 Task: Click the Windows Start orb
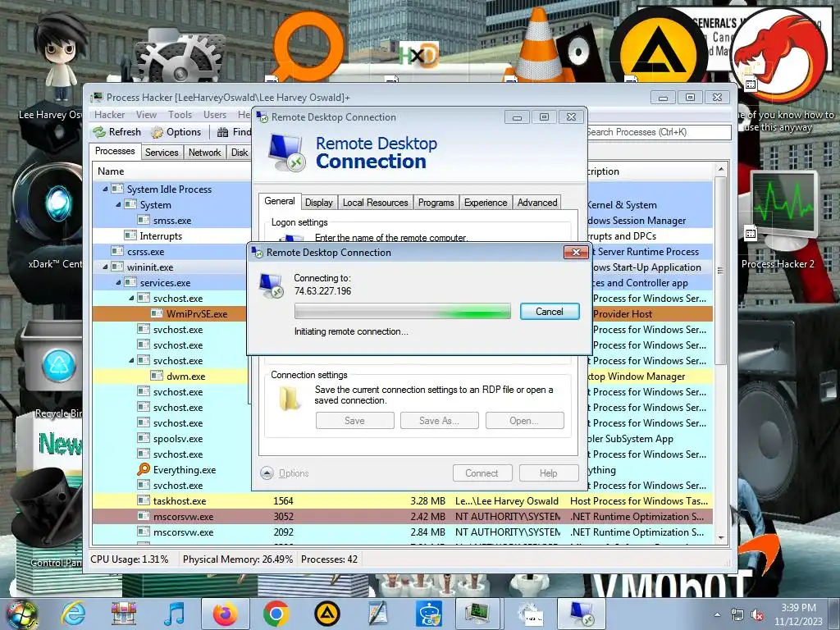coord(22,614)
